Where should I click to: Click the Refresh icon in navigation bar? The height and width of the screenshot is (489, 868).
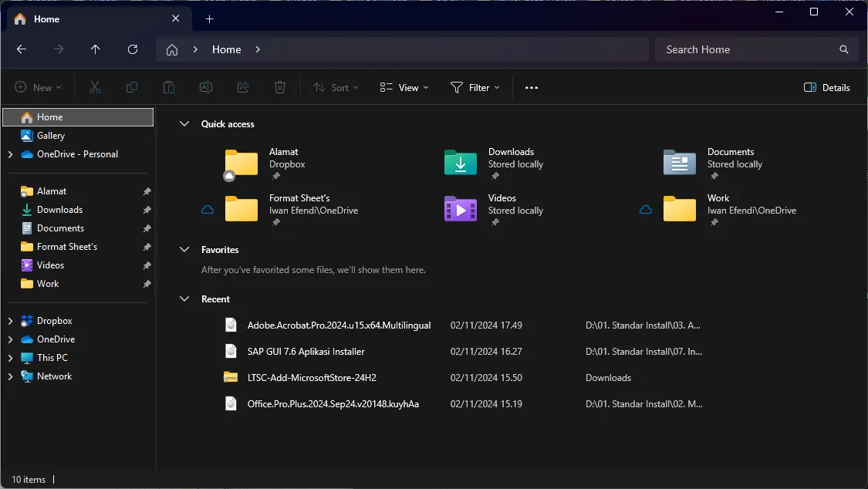point(133,49)
